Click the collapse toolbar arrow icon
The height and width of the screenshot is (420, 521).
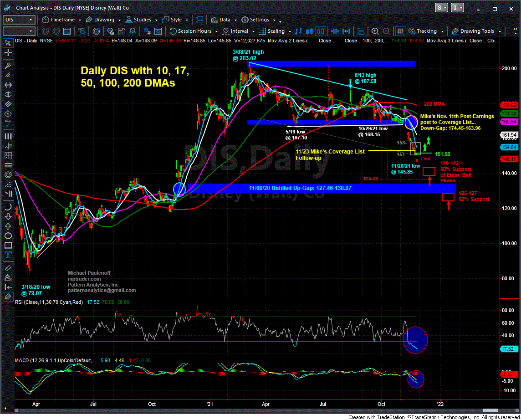[8, 287]
